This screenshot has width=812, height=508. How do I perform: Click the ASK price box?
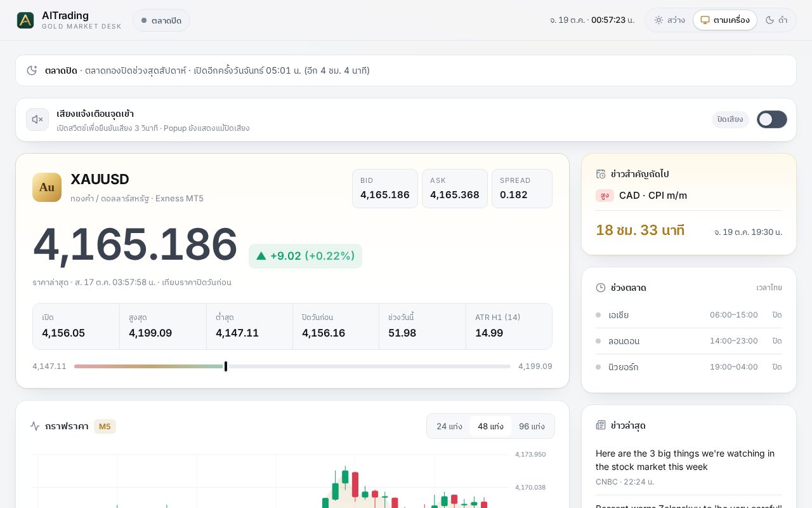pyautogui.click(x=455, y=189)
